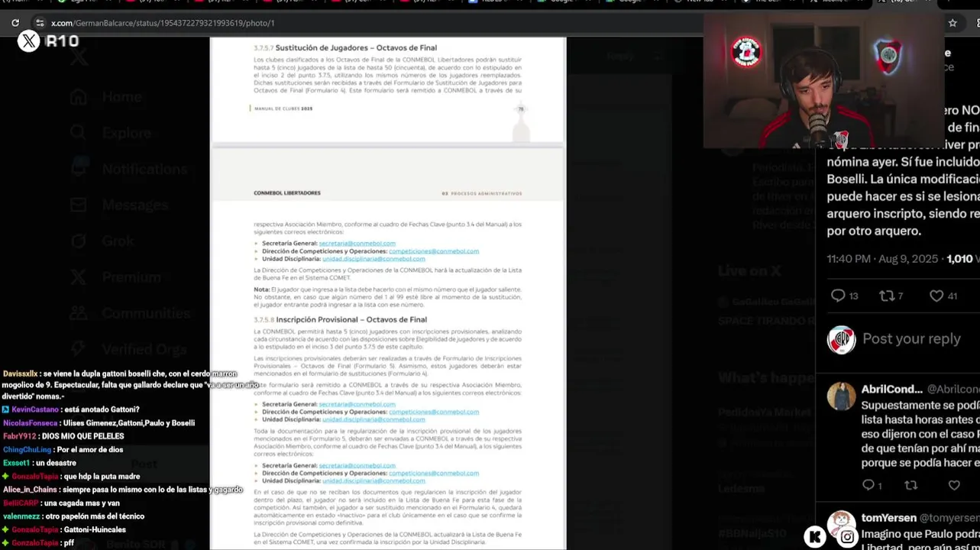Viewport: 980px width, 550px height.
Task: Click the X logo at top left
Action: 28,41
